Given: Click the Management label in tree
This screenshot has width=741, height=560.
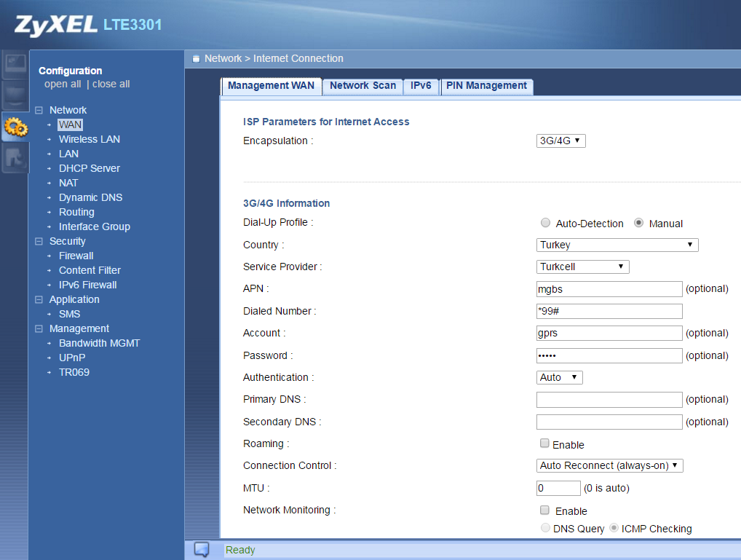Looking at the screenshot, I should pyautogui.click(x=79, y=328).
